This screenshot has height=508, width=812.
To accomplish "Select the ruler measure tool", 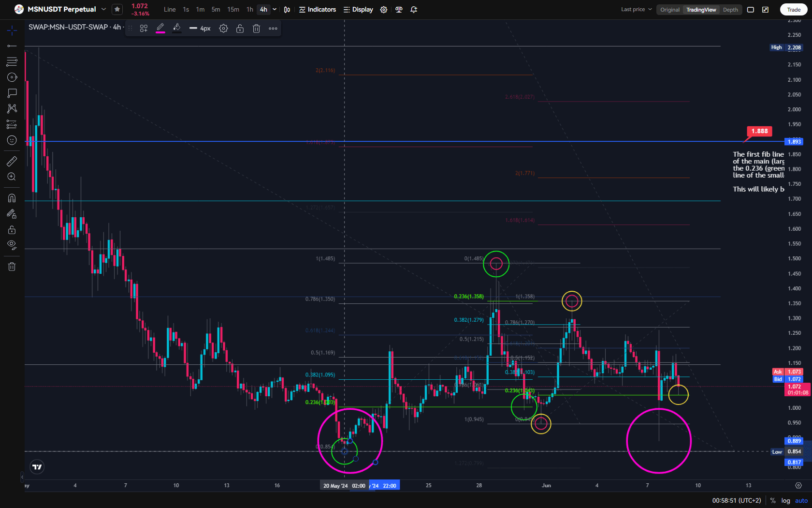I will point(12,161).
